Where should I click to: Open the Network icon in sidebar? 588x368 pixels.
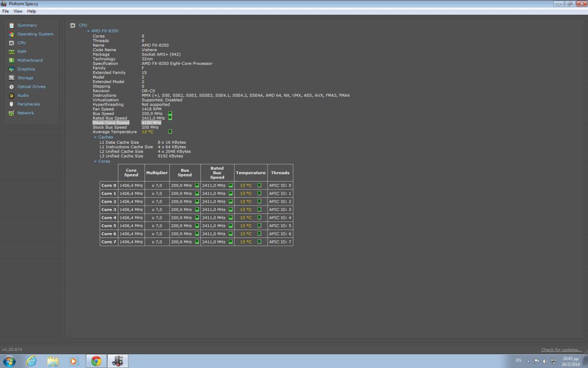click(x=12, y=113)
